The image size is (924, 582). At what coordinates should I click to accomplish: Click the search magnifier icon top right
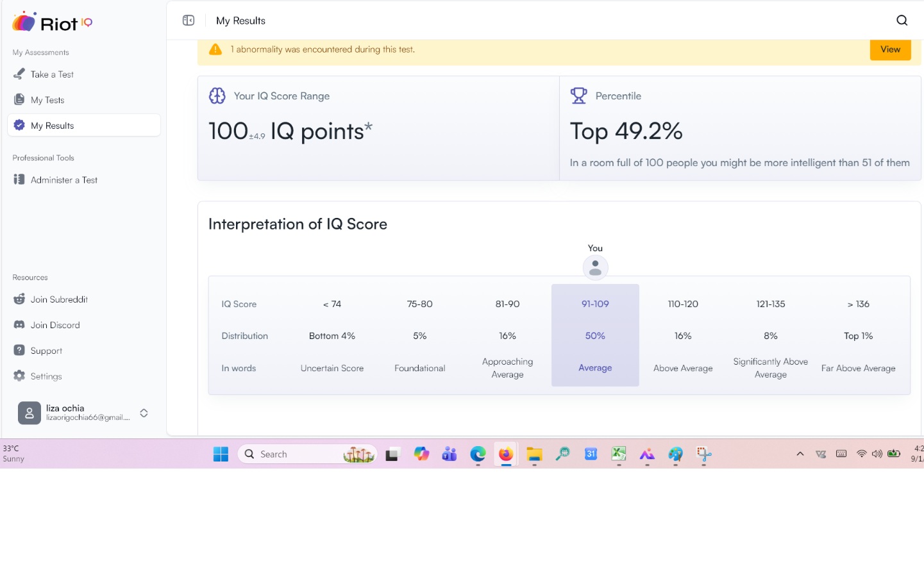click(902, 21)
